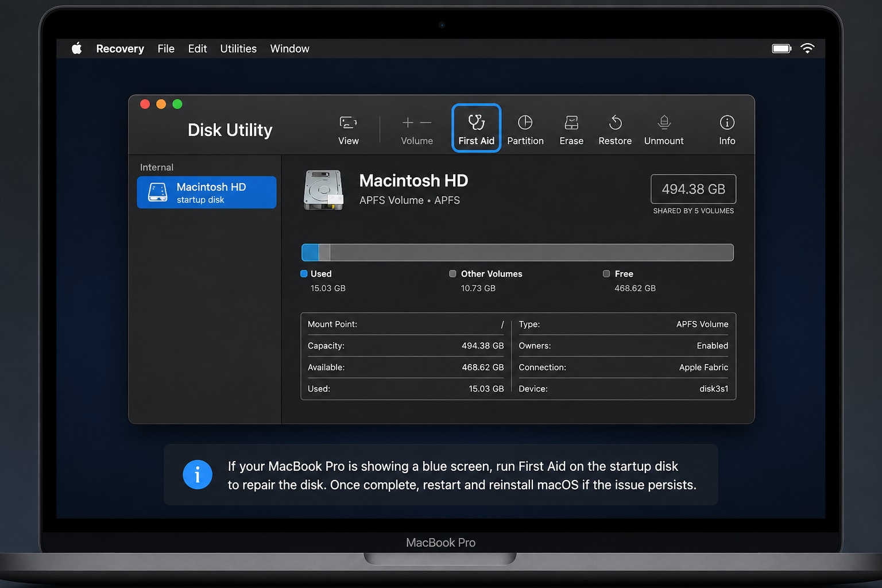Click the SHARED BY 5 VOLUMES label

(x=693, y=211)
